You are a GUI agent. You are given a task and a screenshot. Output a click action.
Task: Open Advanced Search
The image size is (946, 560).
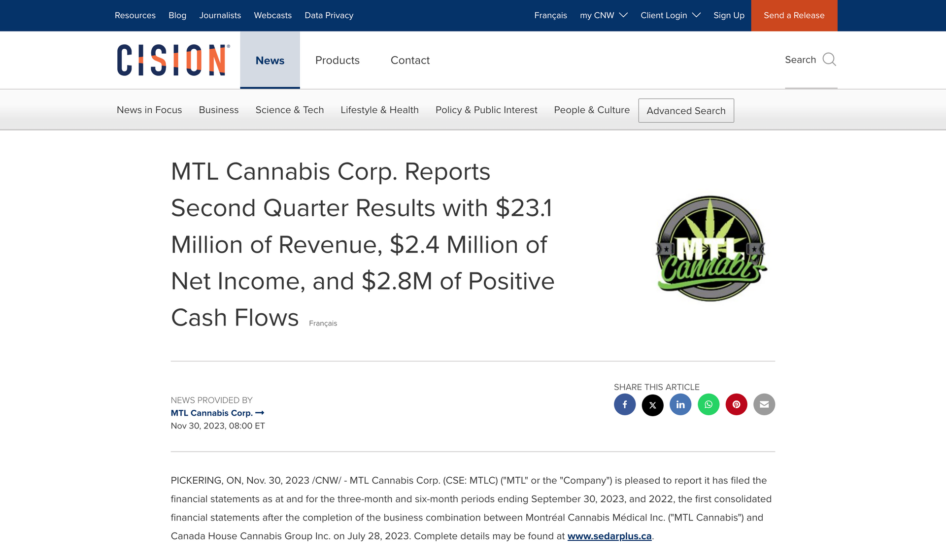click(686, 111)
